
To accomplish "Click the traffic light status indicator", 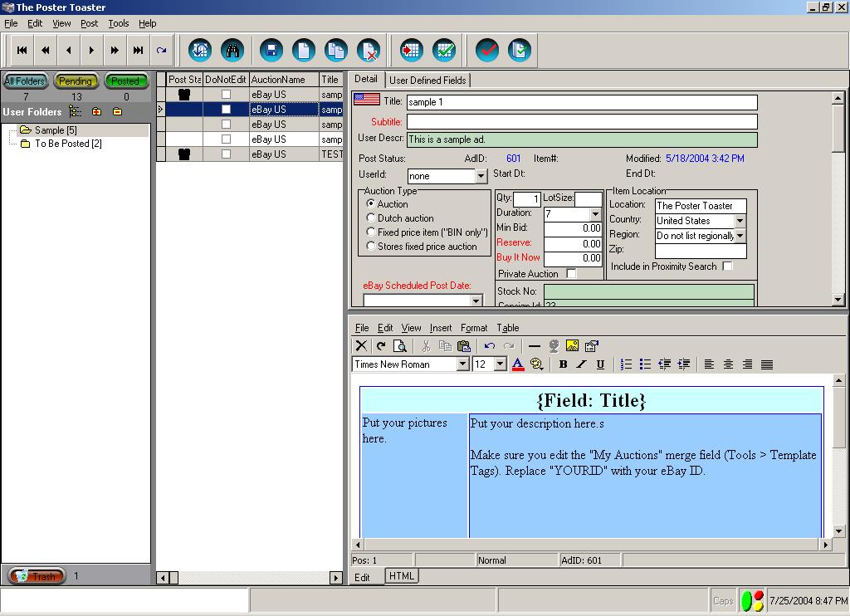I will coord(752,601).
